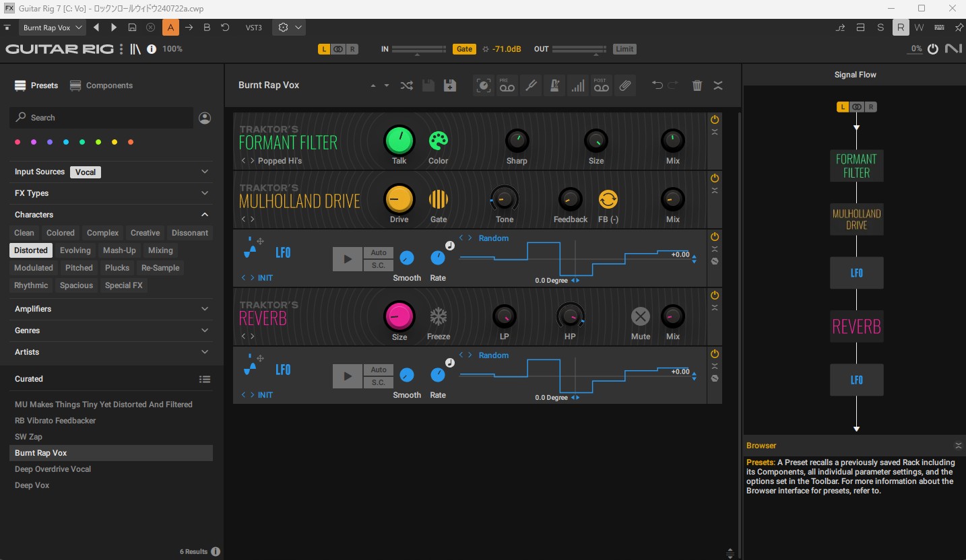The height and width of the screenshot is (560, 966).
Task: Open the Burnt Rap Vox preset dropdown in the host toolbar
Action: (53, 28)
